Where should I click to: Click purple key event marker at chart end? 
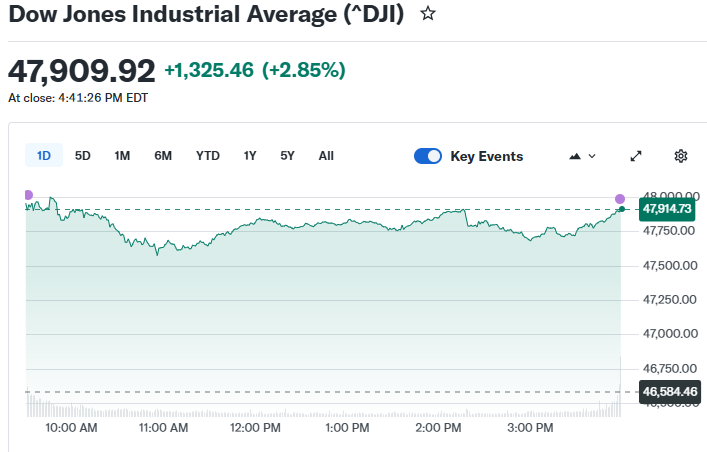620,198
